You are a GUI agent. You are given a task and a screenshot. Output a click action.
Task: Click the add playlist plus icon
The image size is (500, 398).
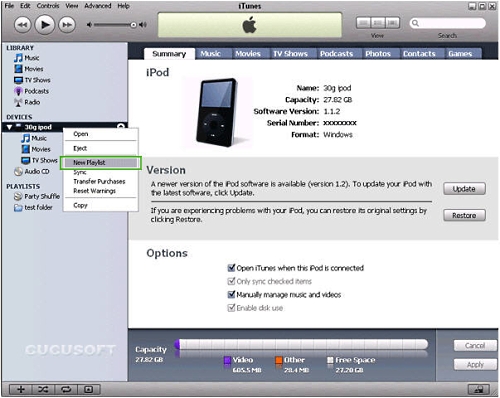point(21,389)
